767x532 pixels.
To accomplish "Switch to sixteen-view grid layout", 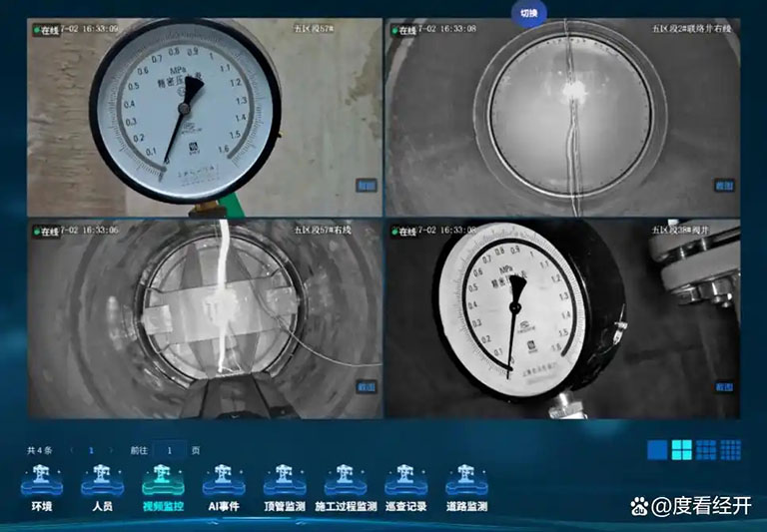I will click(731, 450).
